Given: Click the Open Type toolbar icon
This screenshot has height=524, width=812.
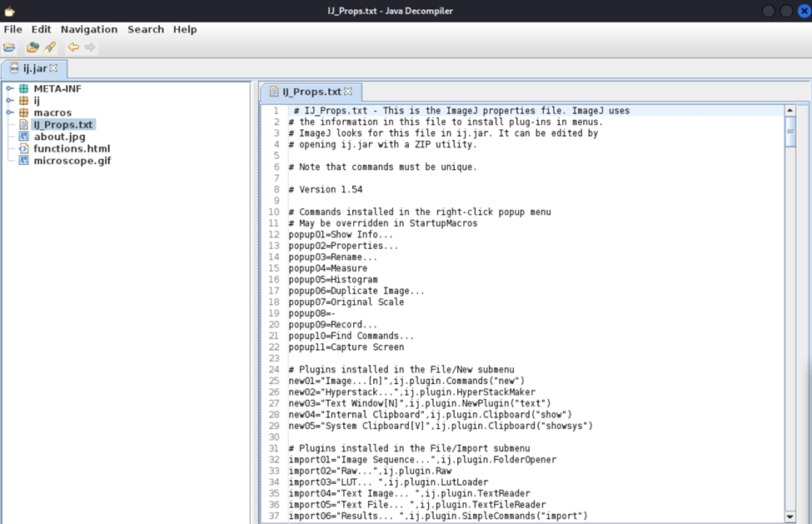Looking at the screenshot, I should click(32, 47).
